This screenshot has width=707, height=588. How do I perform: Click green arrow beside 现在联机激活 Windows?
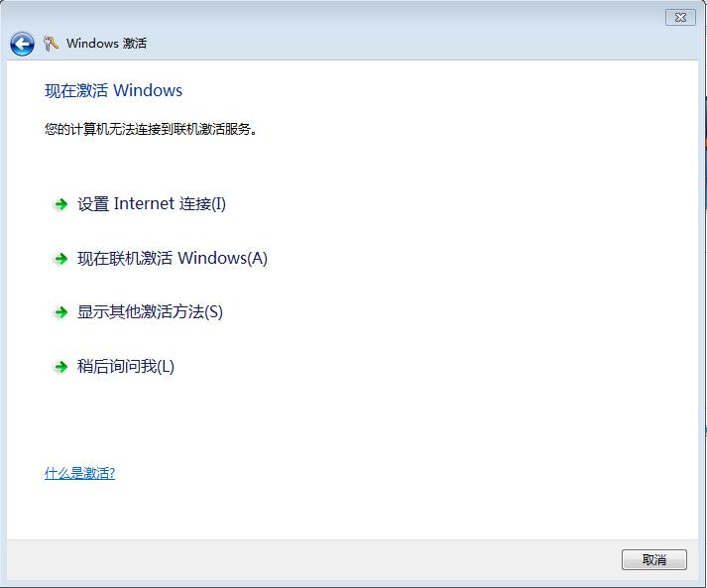[60, 259]
